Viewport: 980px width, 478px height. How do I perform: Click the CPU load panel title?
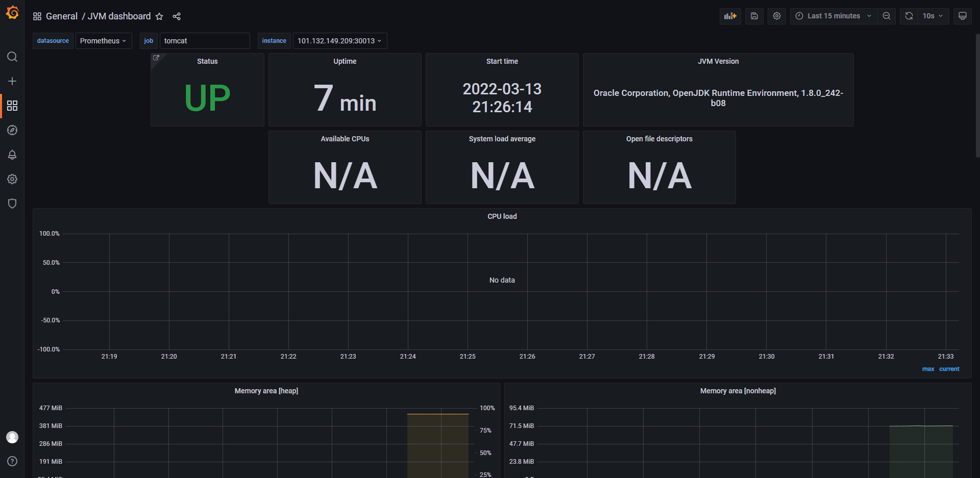point(502,216)
